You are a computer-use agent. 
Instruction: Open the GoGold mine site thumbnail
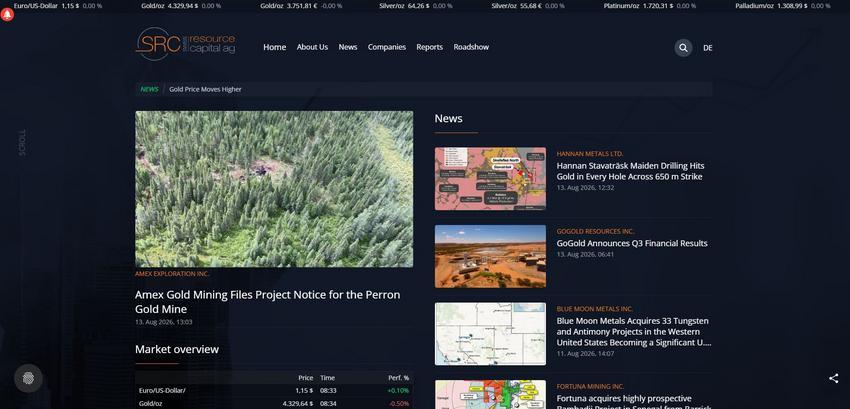(490, 256)
